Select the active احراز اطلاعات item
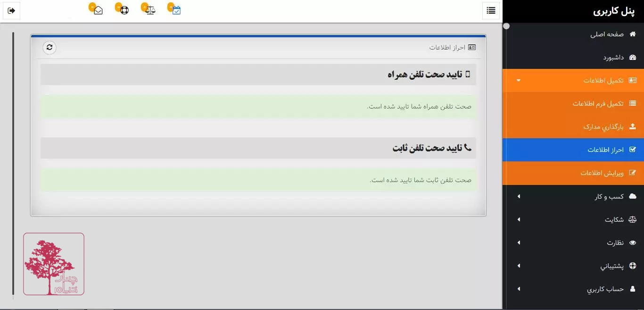Screen dimensions: 644x310 (x=573, y=150)
